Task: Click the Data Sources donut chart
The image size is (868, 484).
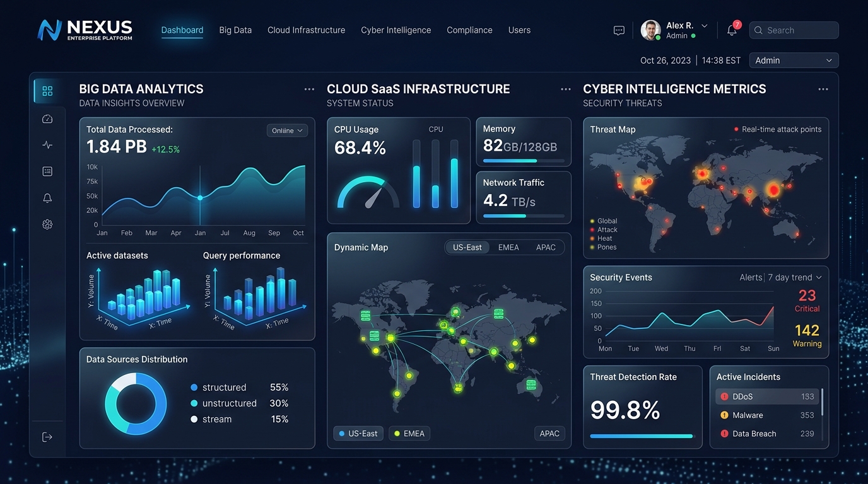Action: 136,403
